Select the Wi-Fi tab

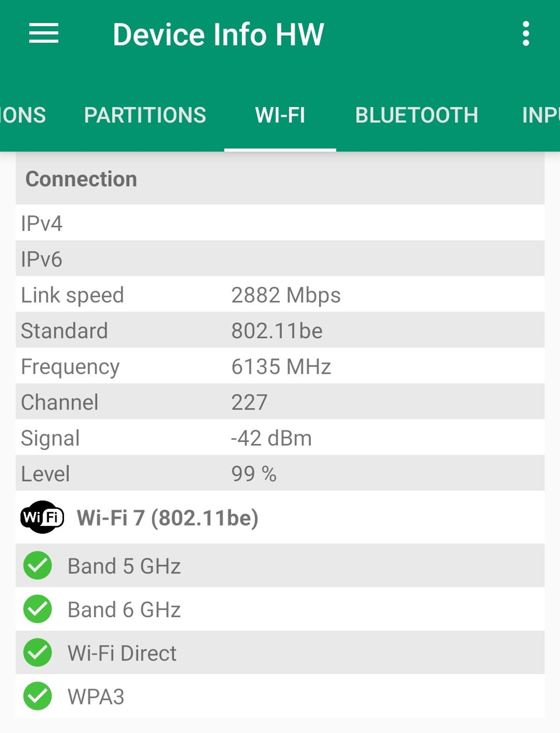(280, 115)
